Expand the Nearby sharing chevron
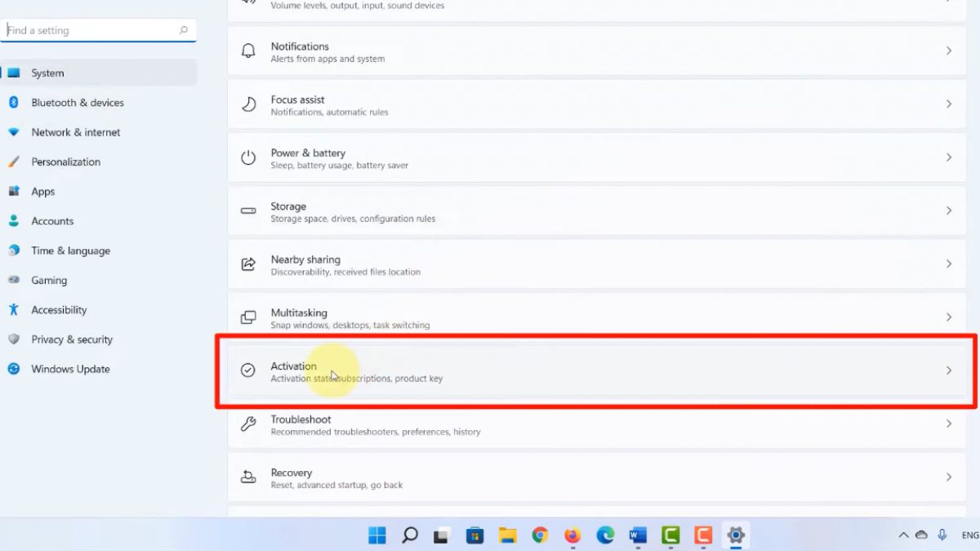This screenshot has width=980, height=551. pos(949,264)
